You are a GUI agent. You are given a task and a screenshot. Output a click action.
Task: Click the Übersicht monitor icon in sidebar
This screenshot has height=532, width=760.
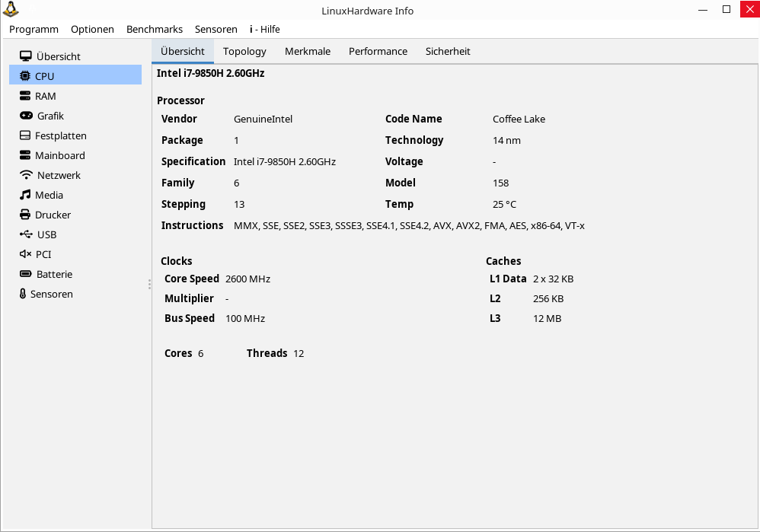(26, 56)
